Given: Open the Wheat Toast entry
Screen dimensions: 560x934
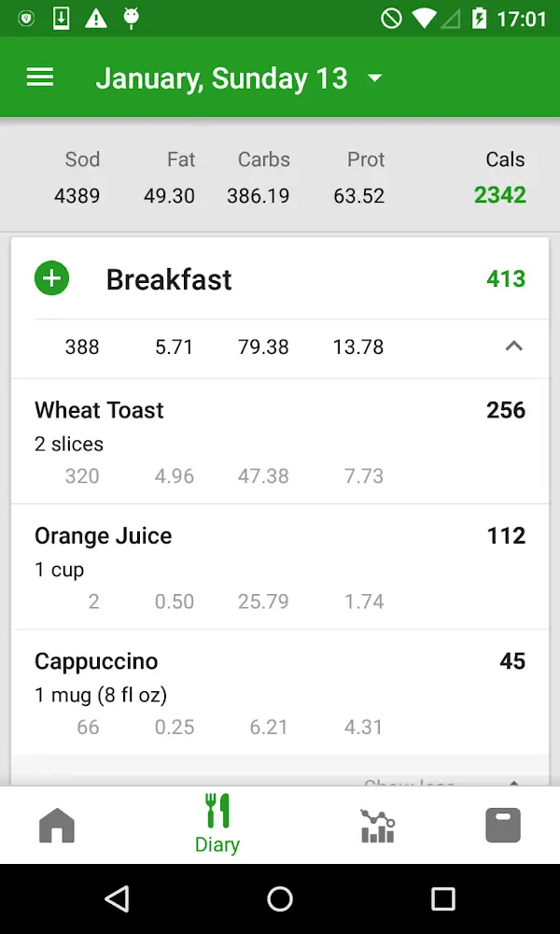Looking at the screenshot, I should pyautogui.click(x=280, y=441).
